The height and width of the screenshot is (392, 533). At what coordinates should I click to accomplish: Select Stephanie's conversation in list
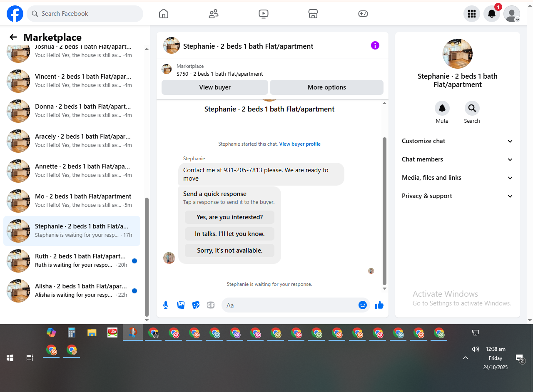(x=72, y=231)
